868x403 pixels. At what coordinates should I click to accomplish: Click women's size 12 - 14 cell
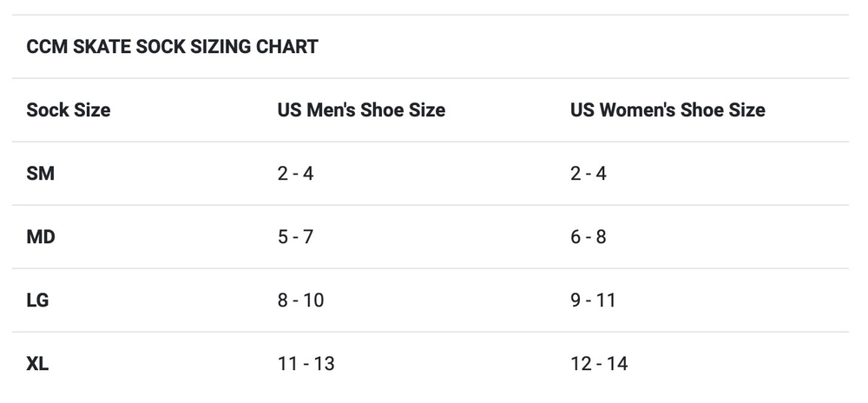click(x=599, y=364)
